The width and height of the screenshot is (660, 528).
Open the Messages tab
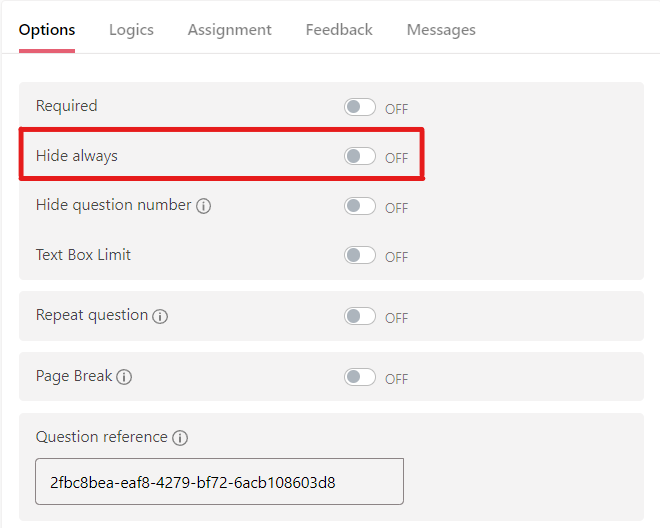click(441, 30)
